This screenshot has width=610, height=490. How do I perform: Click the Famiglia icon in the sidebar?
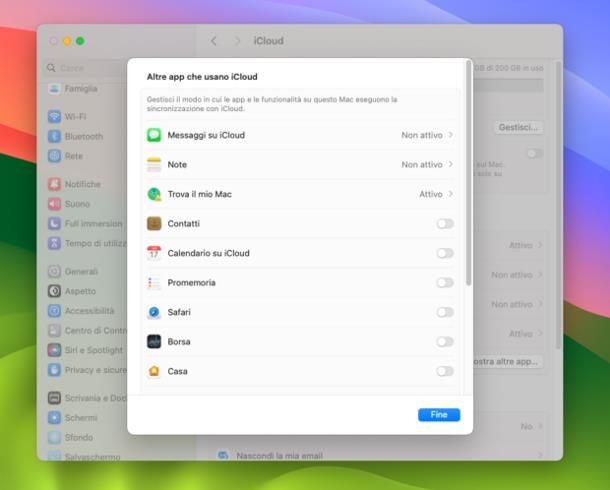(x=54, y=89)
